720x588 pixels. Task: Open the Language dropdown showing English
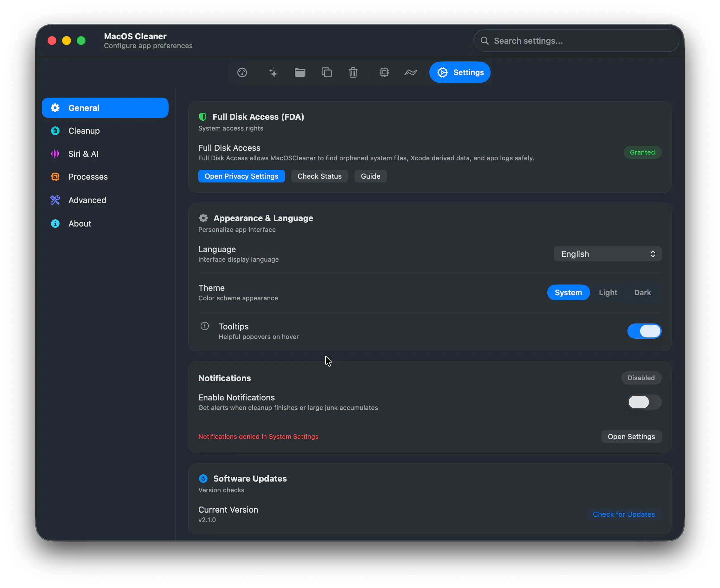pyautogui.click(x=607, y=254)
